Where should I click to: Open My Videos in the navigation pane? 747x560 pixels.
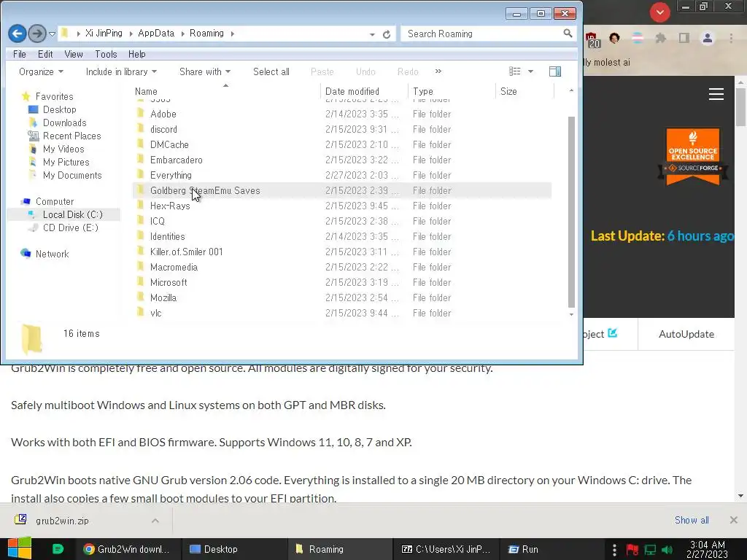[63, 149]
